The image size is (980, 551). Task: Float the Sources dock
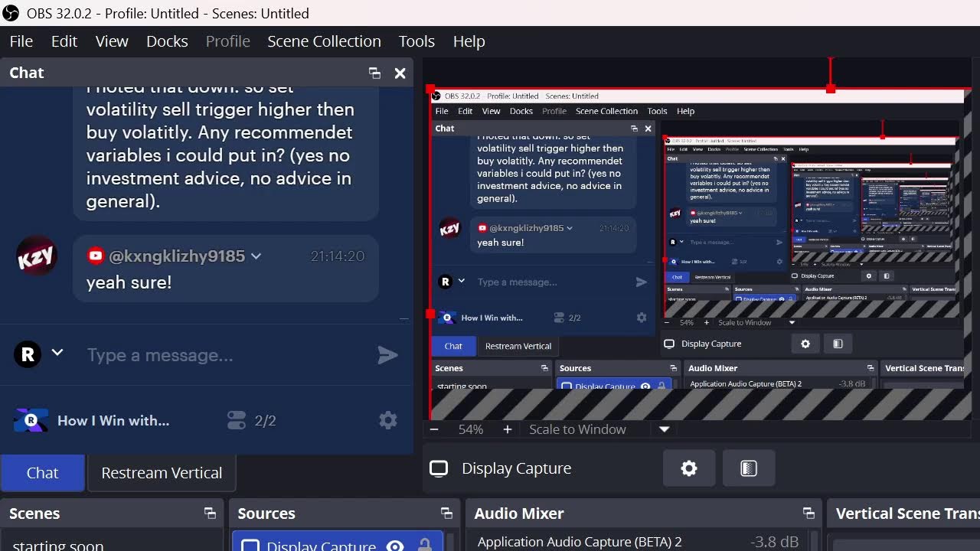point(447,514)
